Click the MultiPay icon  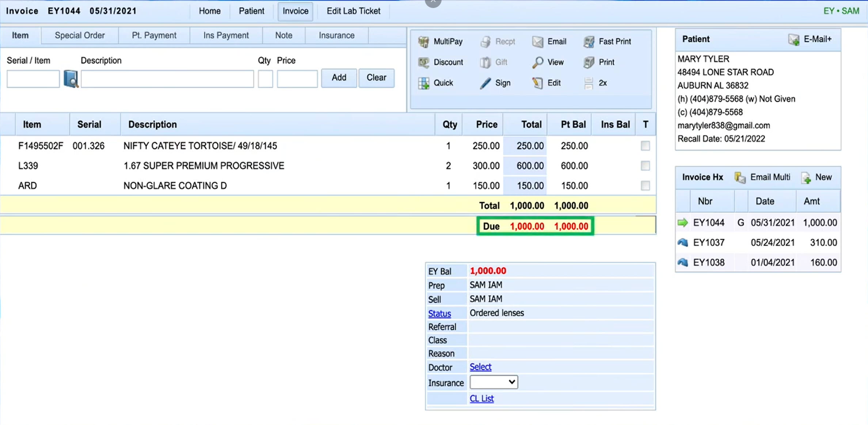tap(424, 42)
